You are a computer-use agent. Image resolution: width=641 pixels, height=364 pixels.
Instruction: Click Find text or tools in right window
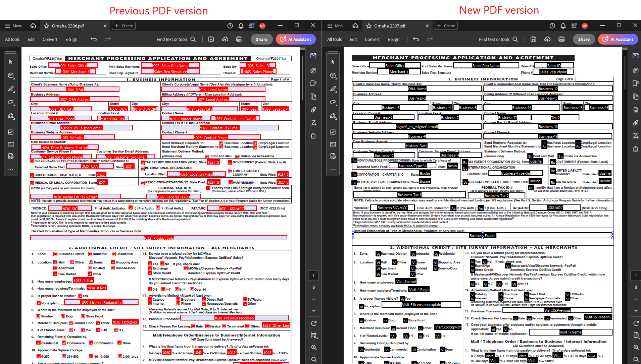498,39
